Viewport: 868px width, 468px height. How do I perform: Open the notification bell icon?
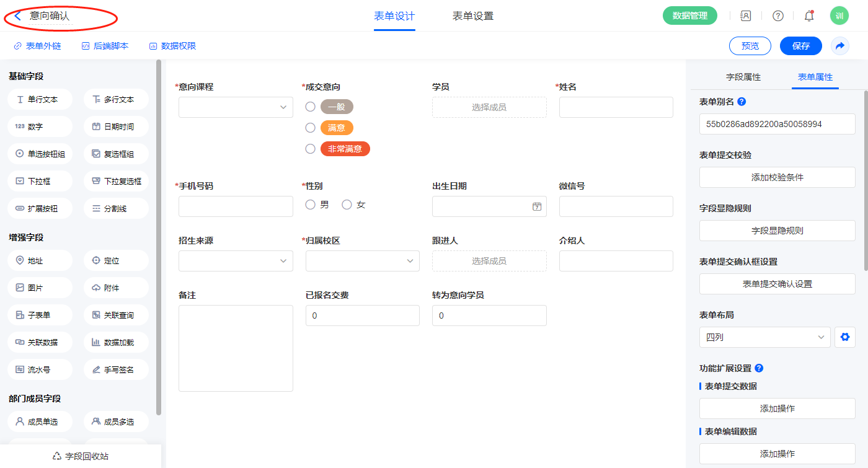(808, 16)
